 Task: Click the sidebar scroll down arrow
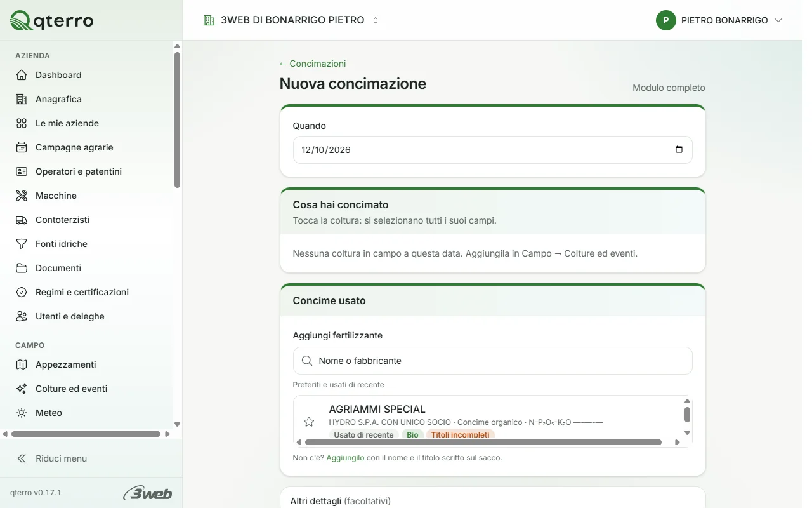point(178,424)
